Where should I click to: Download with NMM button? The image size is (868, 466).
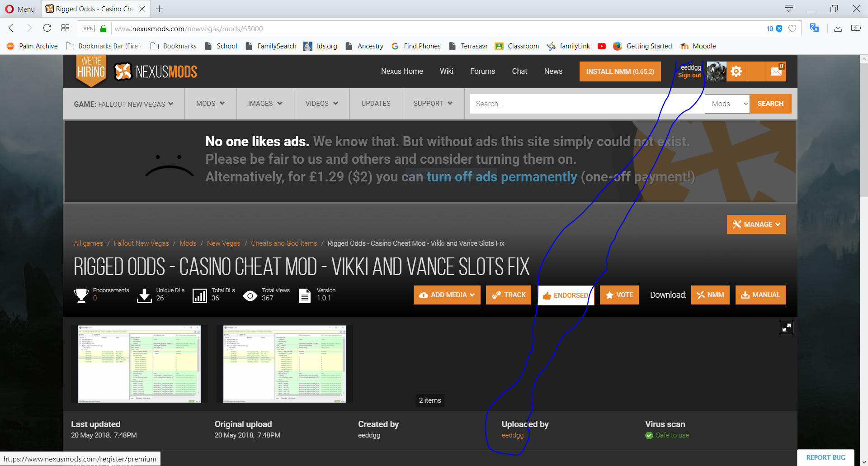click(x=710, y=295)
